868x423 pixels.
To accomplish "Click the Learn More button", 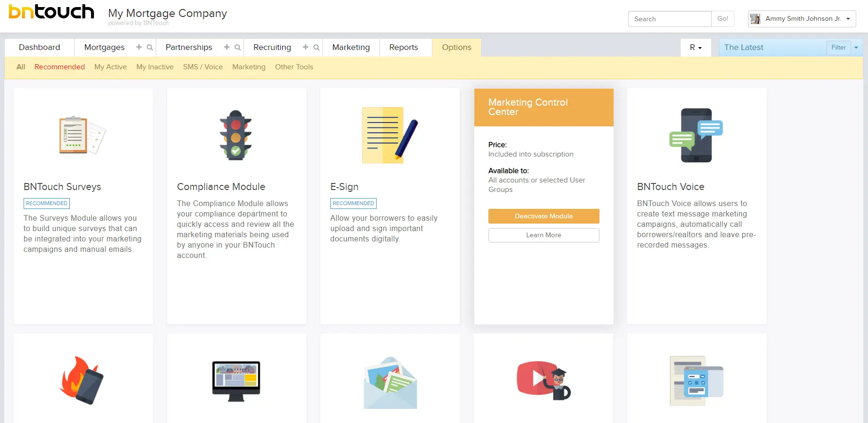I will click(x=543, y=235).
